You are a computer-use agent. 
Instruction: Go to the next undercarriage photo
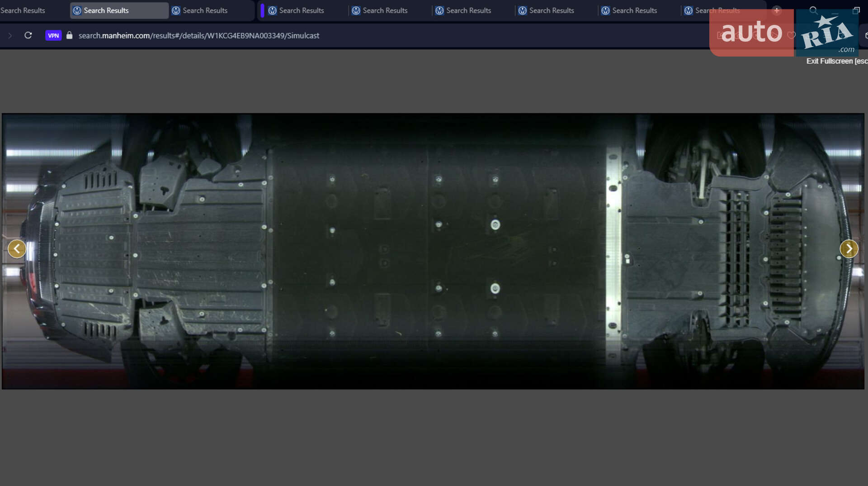click(849, 249)
